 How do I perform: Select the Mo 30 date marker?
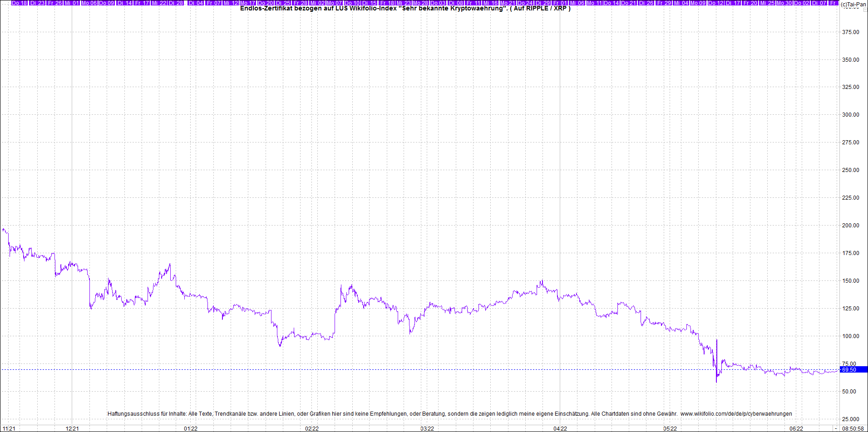tap(784, 3)
